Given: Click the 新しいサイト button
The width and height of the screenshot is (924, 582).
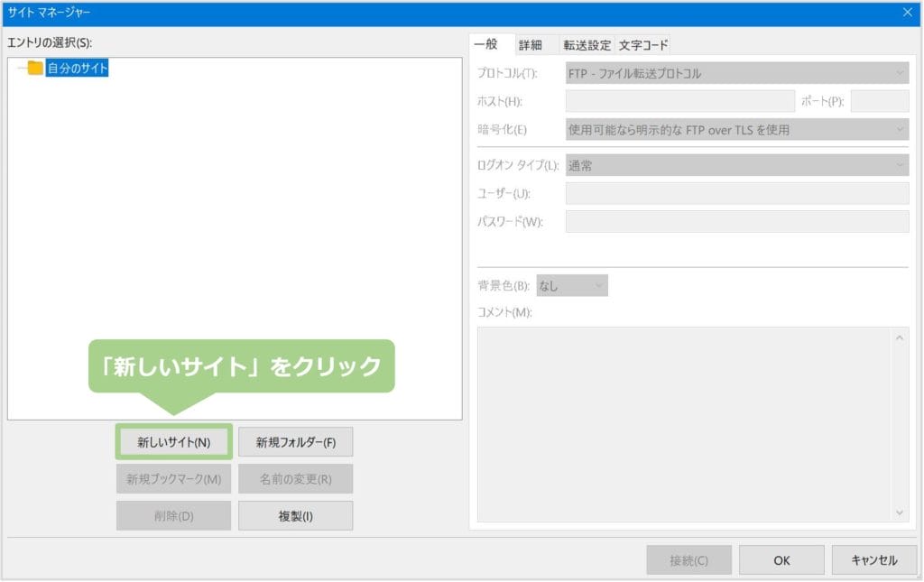Looking at the screenshot, I should [x=174, y=441].
